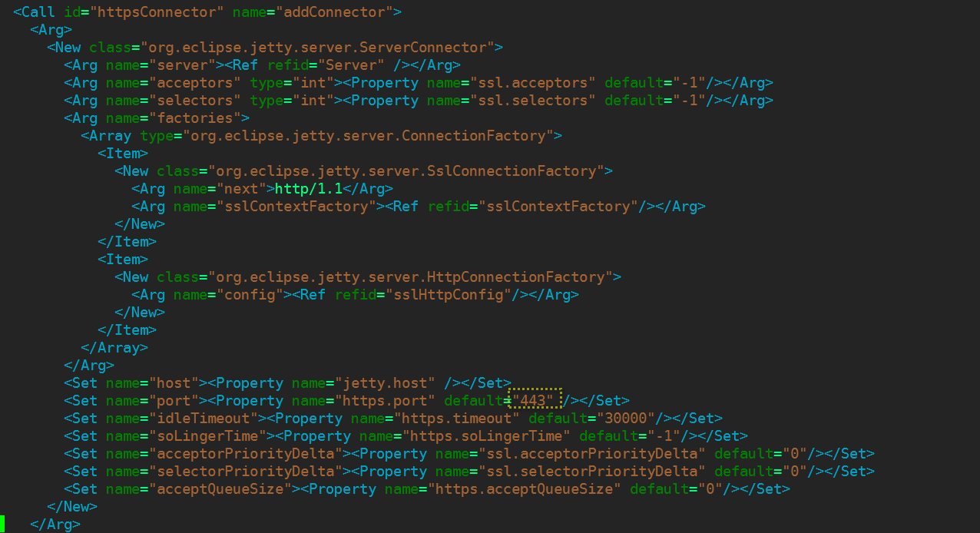Select the "https.timeout" property name

[457, 419]
